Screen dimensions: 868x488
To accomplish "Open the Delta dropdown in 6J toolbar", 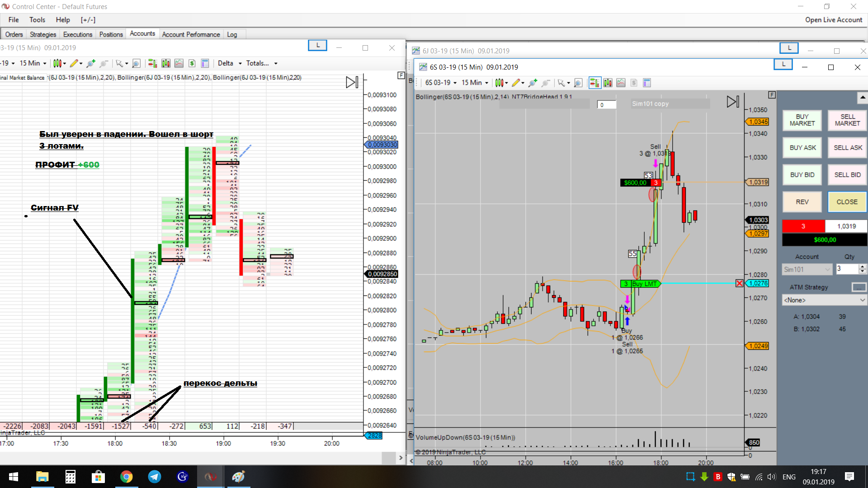I will coord(230,63).
